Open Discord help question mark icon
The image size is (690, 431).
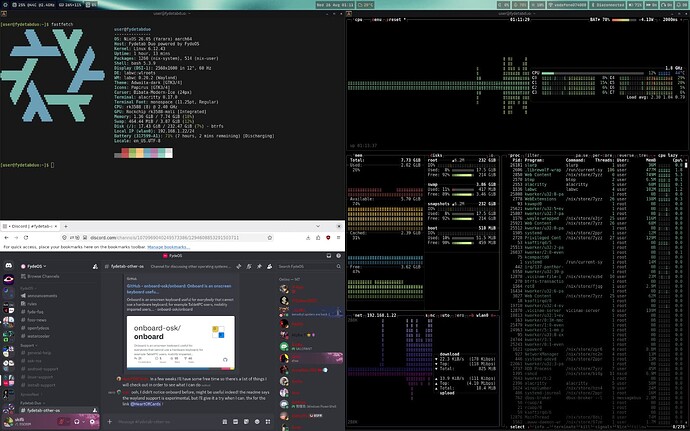click(x=338, y=256)
